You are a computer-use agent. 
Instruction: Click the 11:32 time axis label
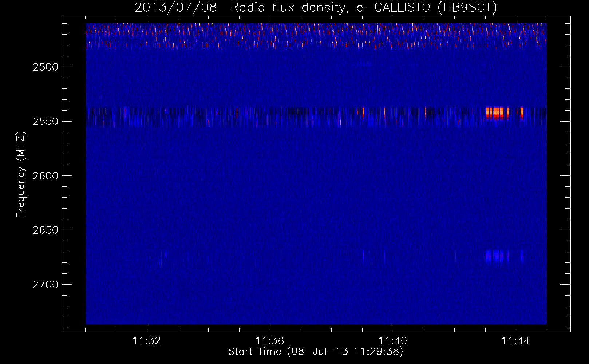click(147, 341)
